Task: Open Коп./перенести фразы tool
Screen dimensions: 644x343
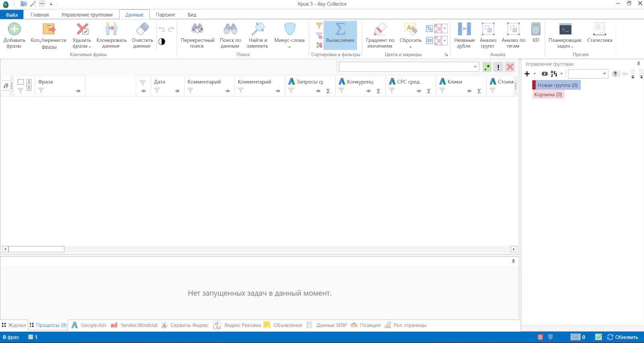Action: tap(49, 35)
